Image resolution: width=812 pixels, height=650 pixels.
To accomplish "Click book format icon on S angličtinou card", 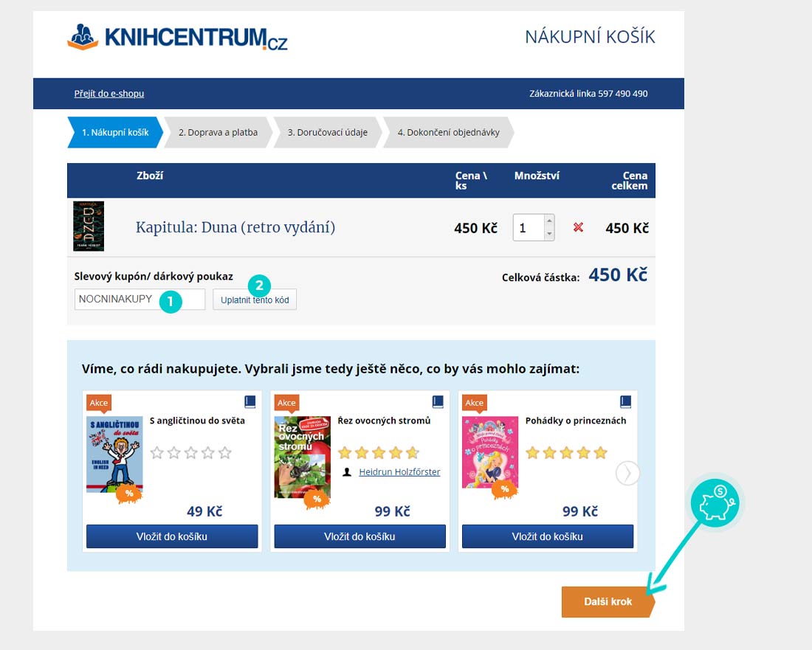I will [x=250, y=401].
